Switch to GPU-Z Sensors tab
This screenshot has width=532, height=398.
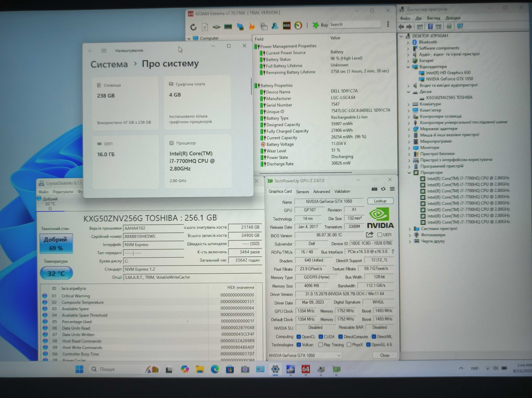[x=302, y=192]
